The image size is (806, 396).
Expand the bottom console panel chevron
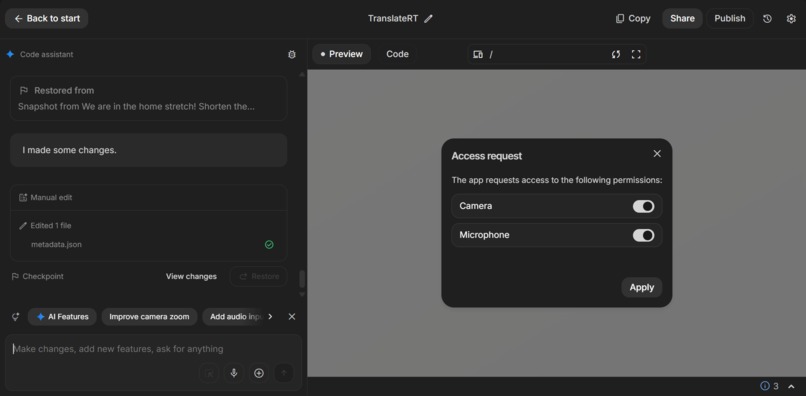coord(791,386)
